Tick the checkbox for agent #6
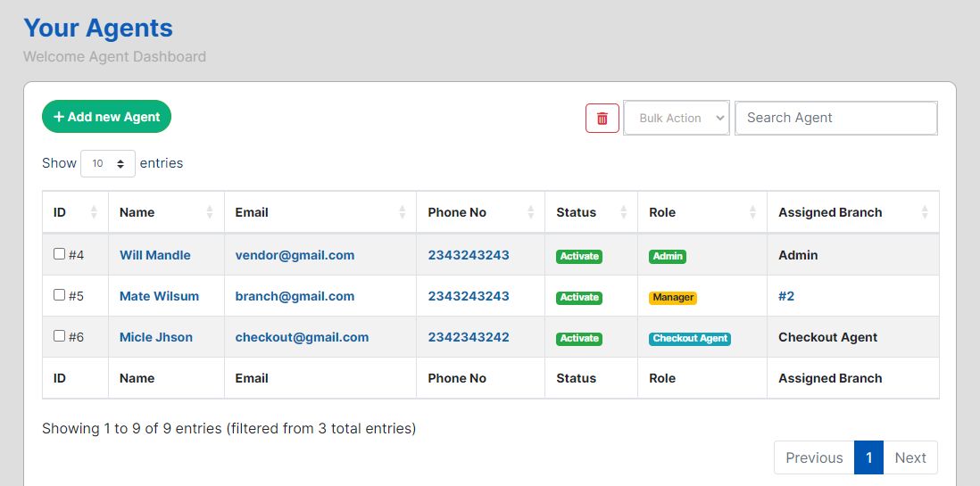The width and height of the screenshot is (980, 486). click(x=60, y=336)
